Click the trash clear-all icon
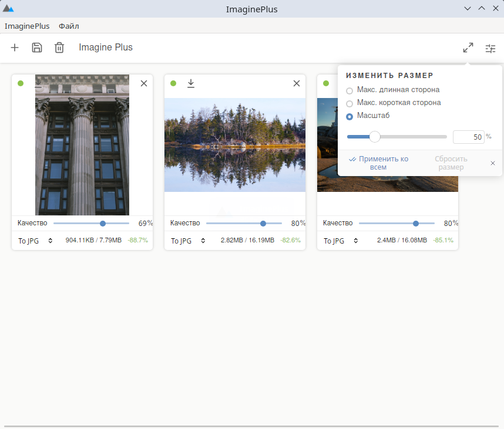 [x=59, y=48]
